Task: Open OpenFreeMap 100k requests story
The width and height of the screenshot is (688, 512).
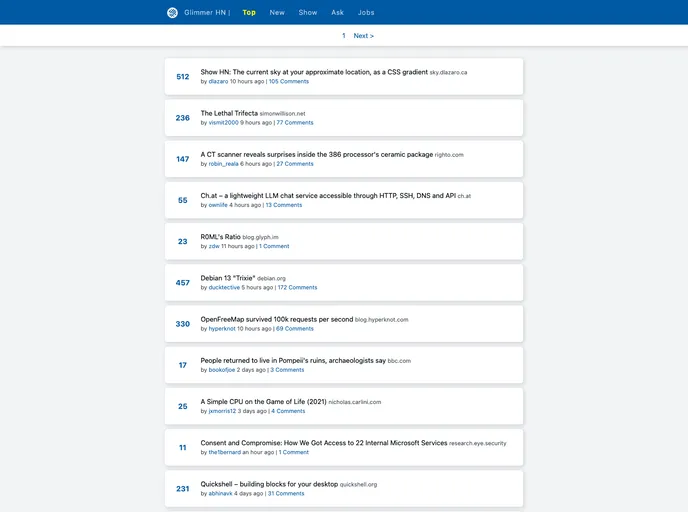Action: click(276, 319)
